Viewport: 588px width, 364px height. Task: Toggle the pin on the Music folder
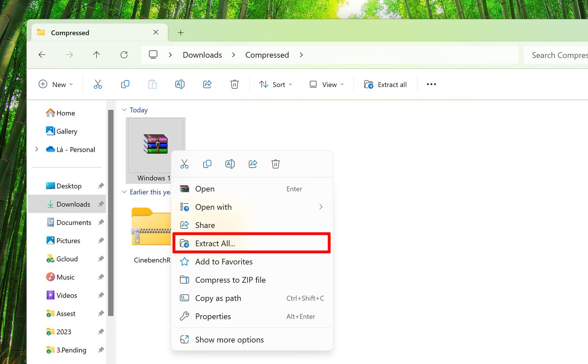click(x=101, y=277)
